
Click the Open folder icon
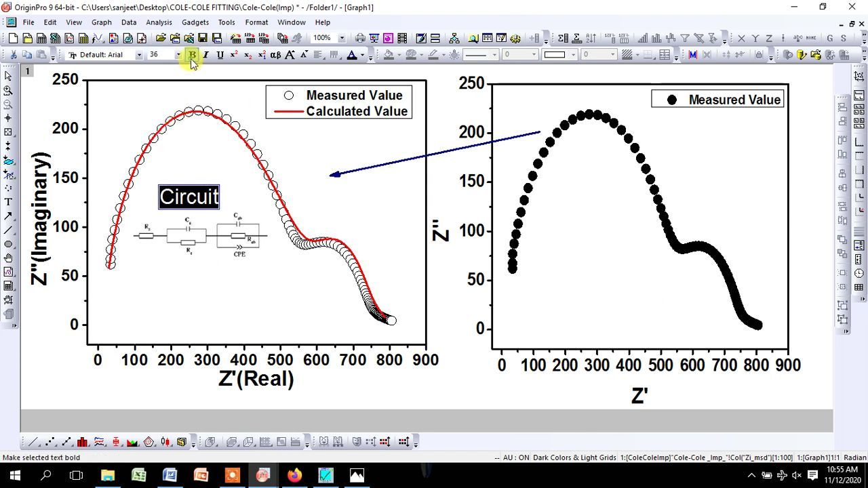160,38
